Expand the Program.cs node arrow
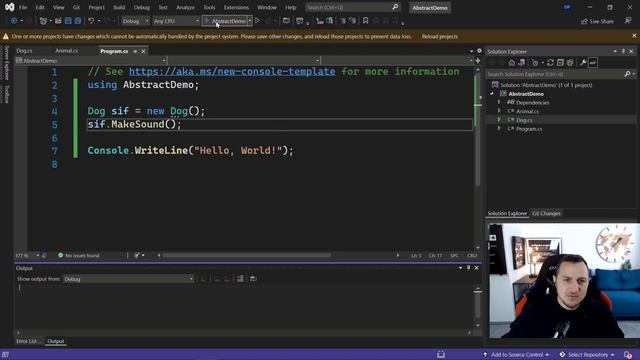This screenshot has height=360, width=640. coord(499,129)
